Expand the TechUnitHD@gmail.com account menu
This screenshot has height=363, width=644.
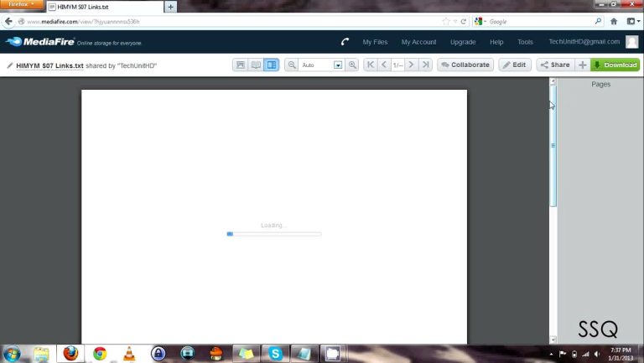coord(584,42)
